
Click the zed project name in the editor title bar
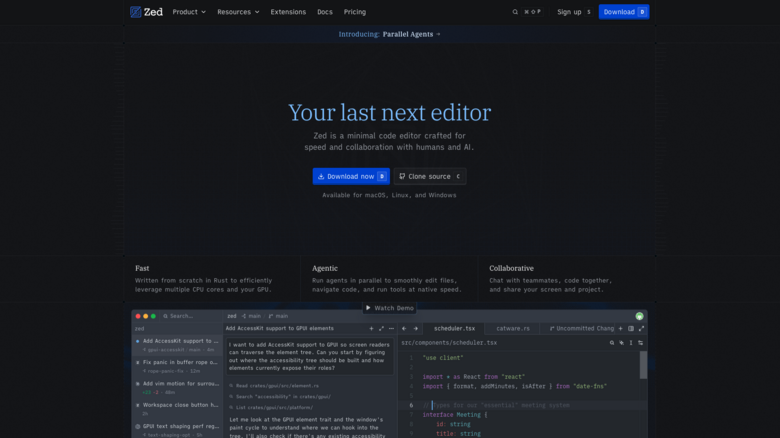click(x=232, y=316)
